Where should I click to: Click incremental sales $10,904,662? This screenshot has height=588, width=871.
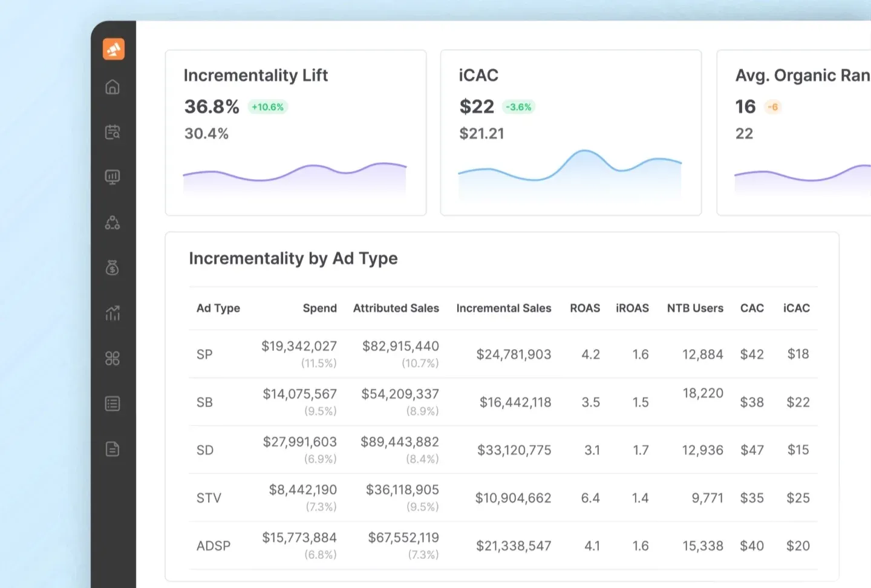point(513,498)
